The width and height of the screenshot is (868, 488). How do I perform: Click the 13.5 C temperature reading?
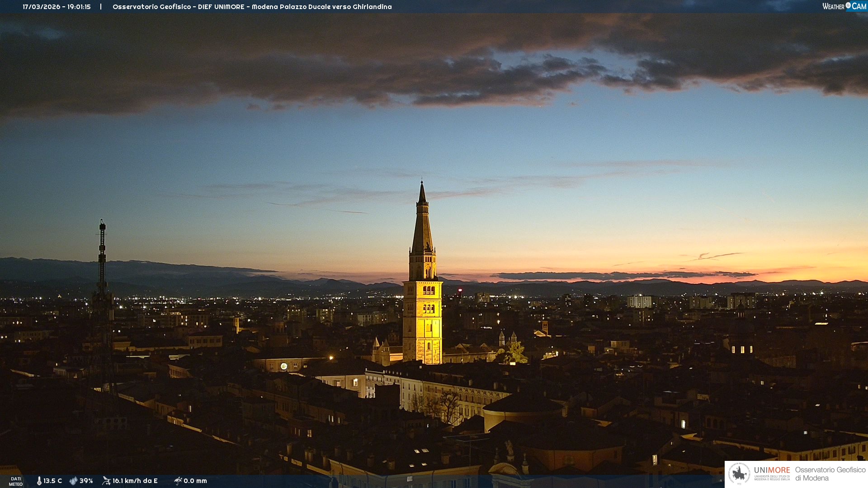(x=52, y=481)
